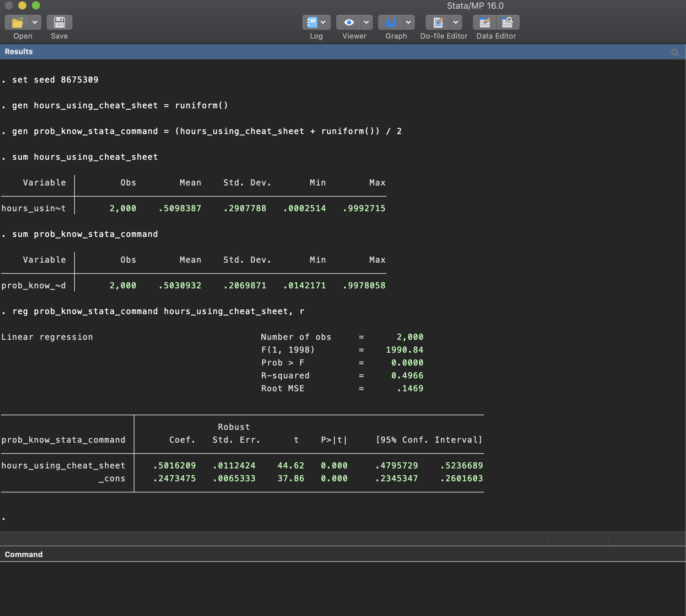Click the Log notebook icon
The image size is (686, 616).
click(x=312, y=23)
